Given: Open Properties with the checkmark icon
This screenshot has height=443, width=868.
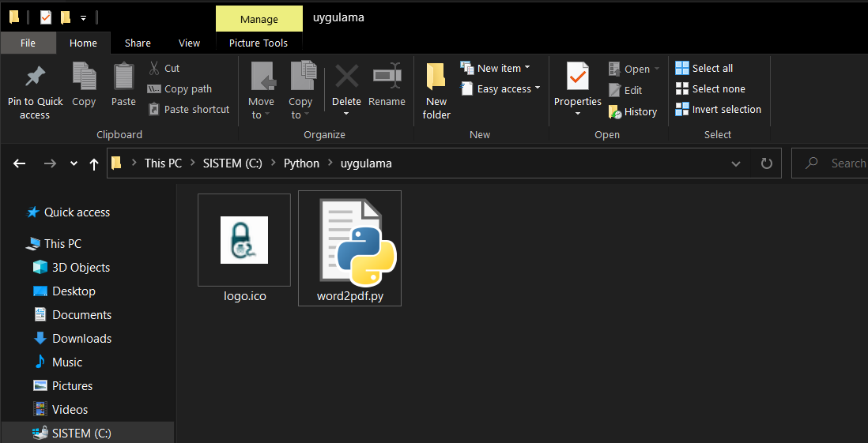Looking at the screenshot, I should click(x=578, y=78).
